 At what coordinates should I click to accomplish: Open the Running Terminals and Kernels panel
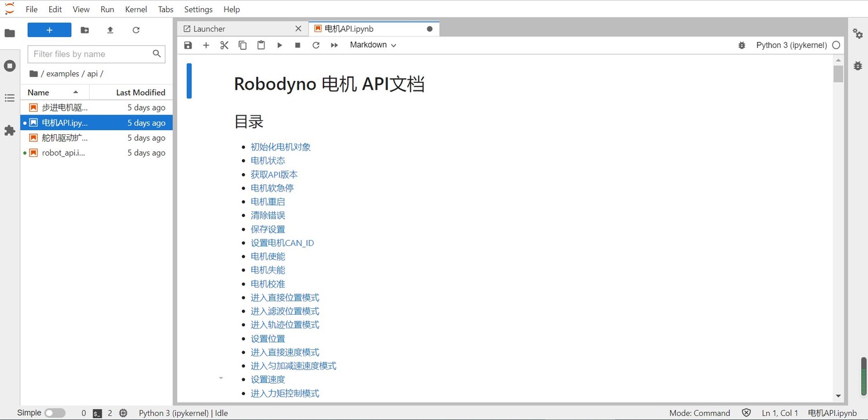click(x=10, y=66)
